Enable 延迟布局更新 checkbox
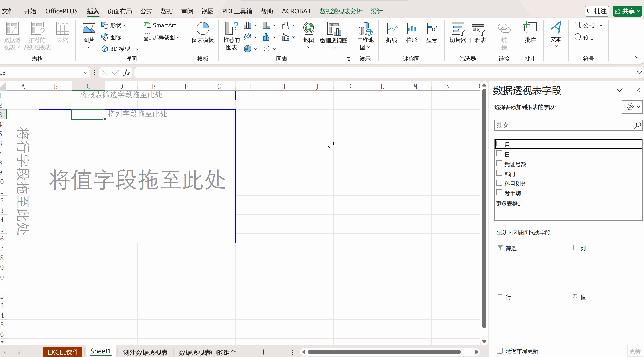Screen dimensions: 644x357 click(500, 350)
